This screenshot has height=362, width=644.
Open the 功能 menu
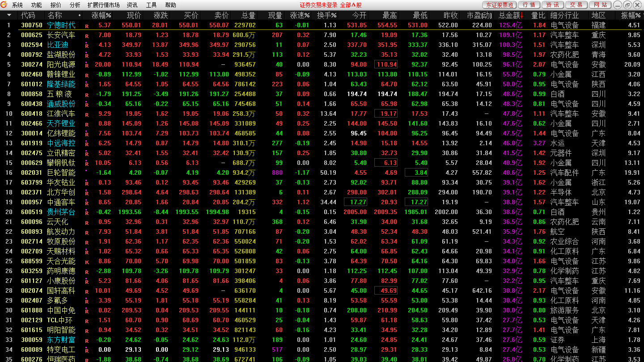point(37,5)
